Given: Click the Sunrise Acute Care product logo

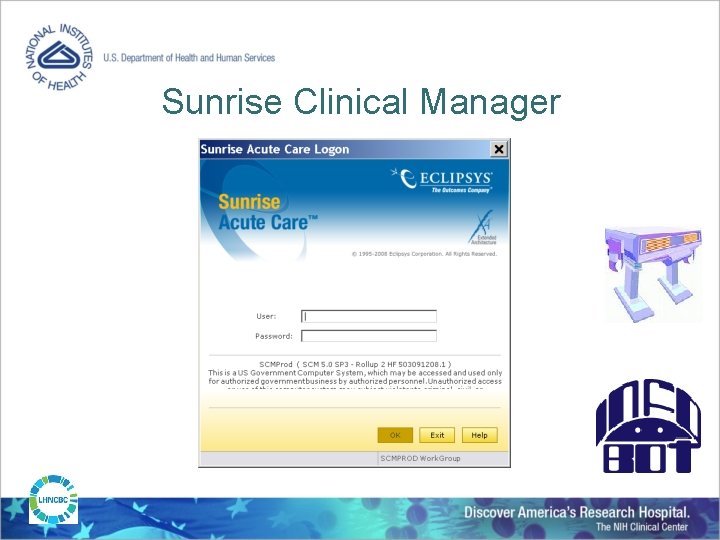Looking at the screenshot, I should (x=267, y=212).
